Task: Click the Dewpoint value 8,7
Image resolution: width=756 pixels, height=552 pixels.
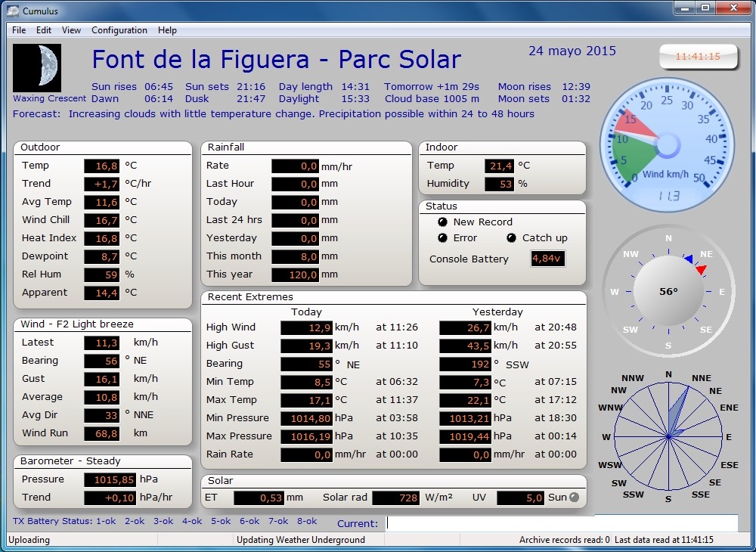Action: coord(102,256)
